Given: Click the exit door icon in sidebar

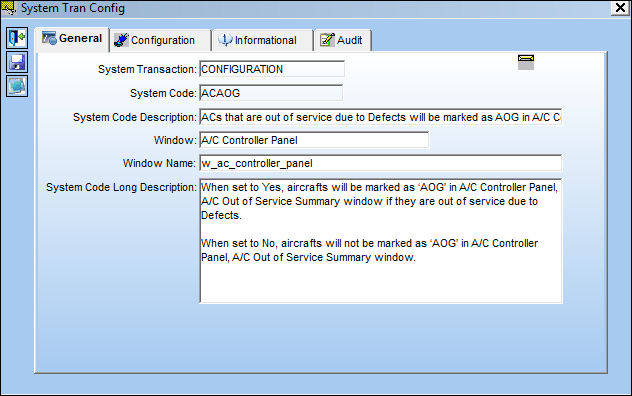Looking at the screenshot, I should click(x=17, y=38).
